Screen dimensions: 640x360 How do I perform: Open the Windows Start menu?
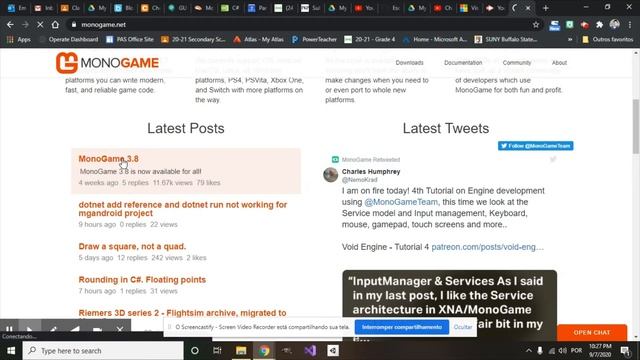11,351
